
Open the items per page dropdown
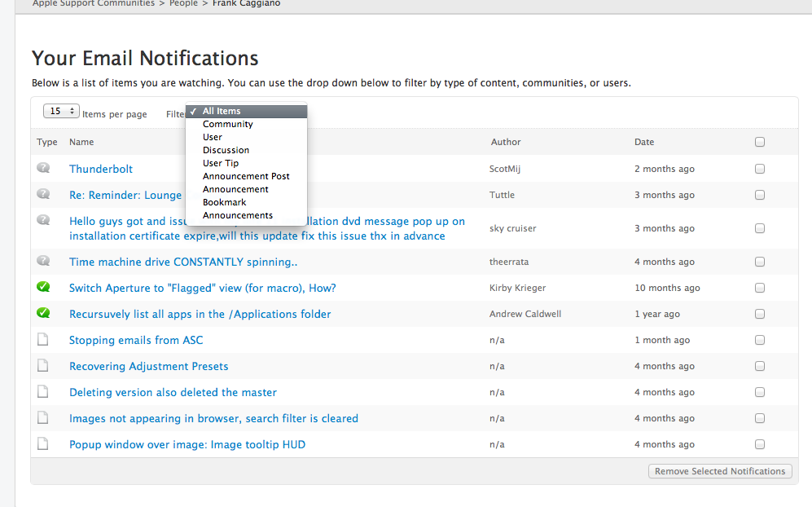[x=61, y=112]
